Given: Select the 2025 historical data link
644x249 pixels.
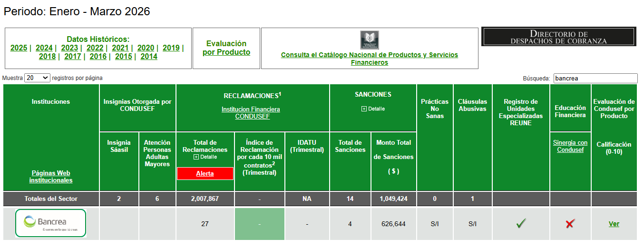Looking at the screenshot, I should [19, 48].
